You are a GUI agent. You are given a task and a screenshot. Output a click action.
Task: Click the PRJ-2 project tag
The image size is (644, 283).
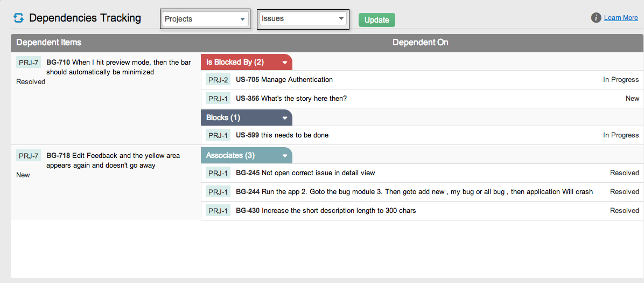tap(218, 80)
